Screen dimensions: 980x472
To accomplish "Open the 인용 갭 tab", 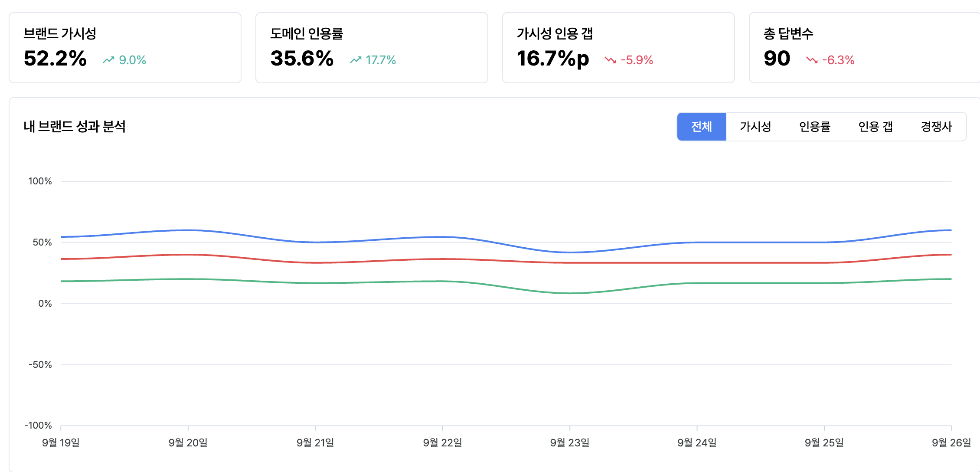I will click(x=875, y=127).
